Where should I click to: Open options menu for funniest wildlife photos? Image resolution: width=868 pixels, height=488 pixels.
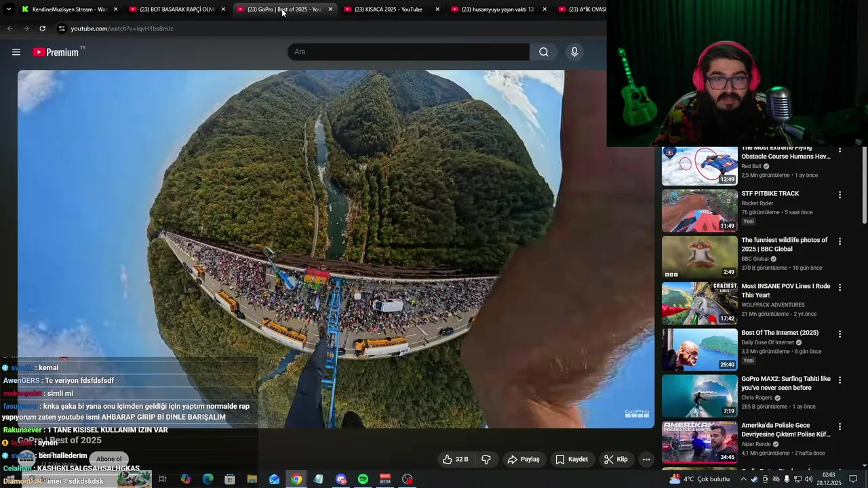[x=840, y=241]
